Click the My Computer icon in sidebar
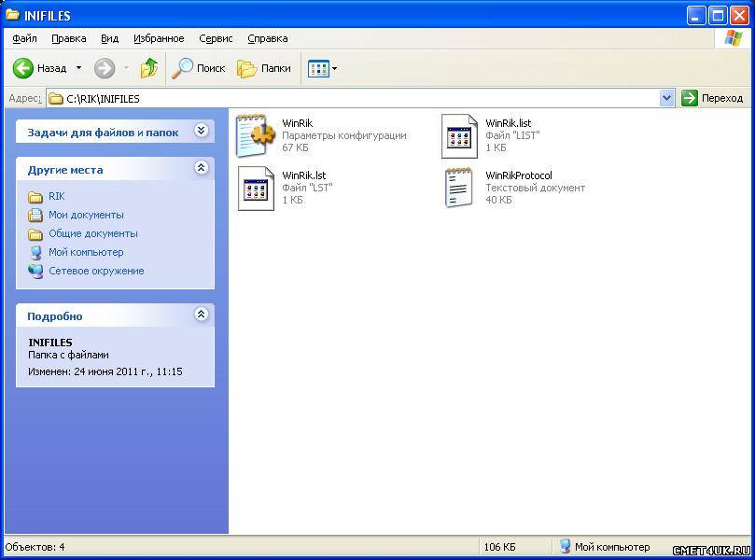 [x=35, y=252]
